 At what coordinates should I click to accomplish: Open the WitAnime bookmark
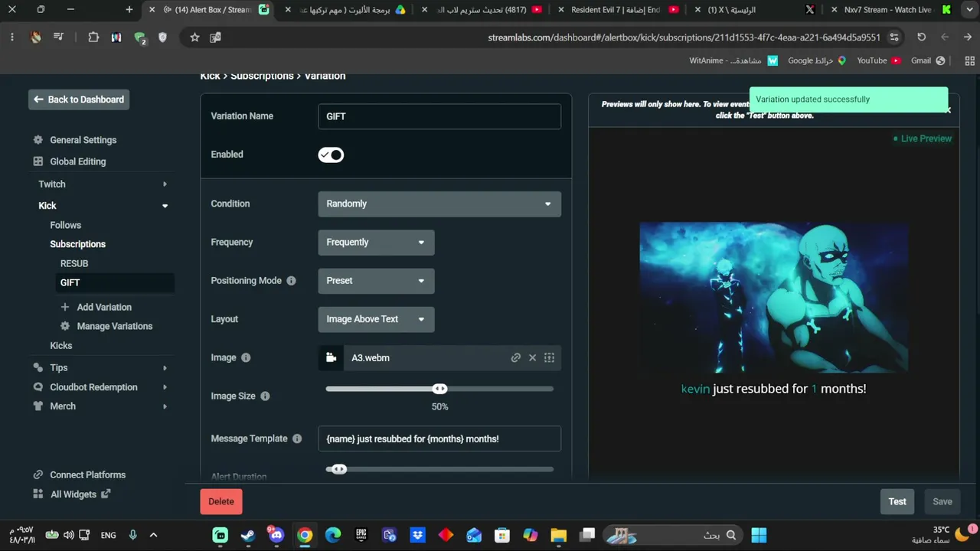[733, 60]
